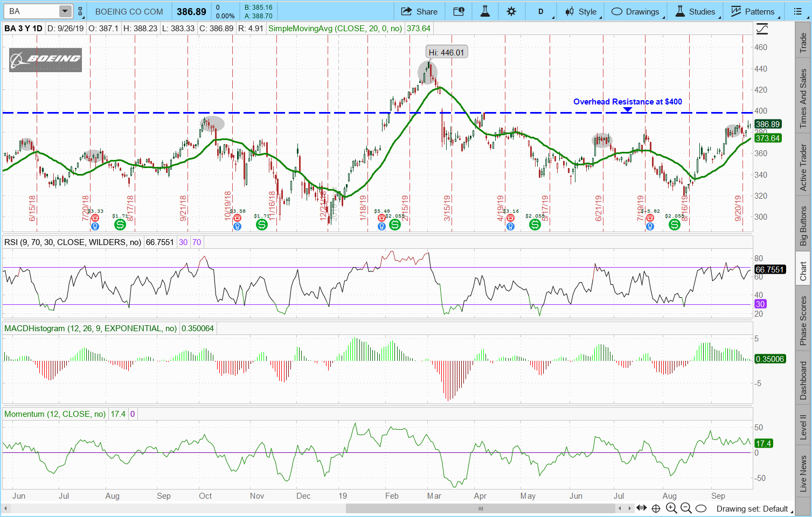Image resolution: width=812 pixels, height=517 pixels.
Task: Select the crosshair pan tool icon
Action: (656, 508)
